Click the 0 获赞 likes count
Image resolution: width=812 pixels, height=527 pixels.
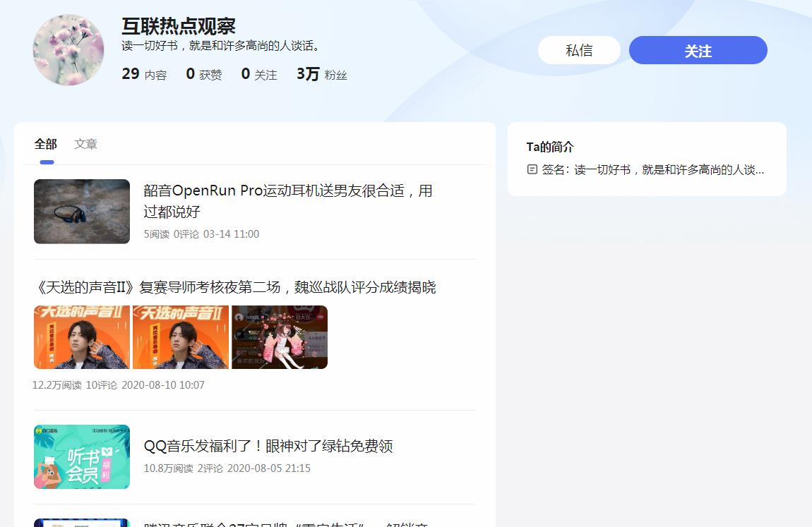[x=204, y=74]
